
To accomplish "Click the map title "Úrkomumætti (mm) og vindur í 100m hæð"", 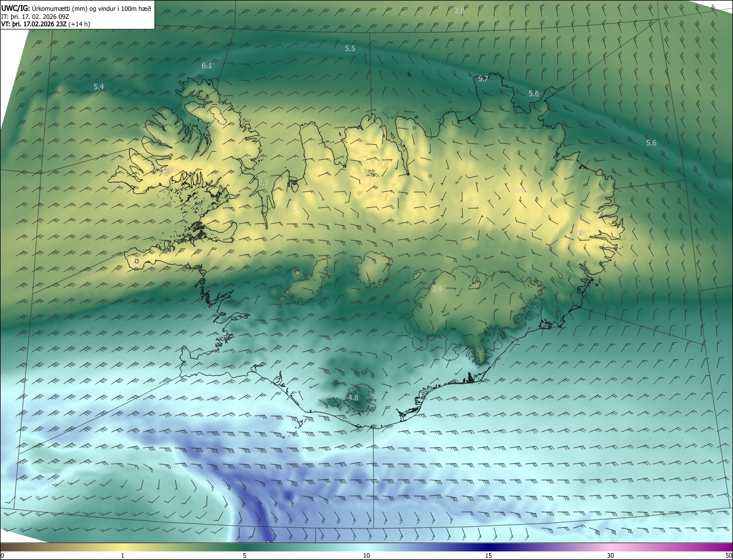I will tap(91, 9).
